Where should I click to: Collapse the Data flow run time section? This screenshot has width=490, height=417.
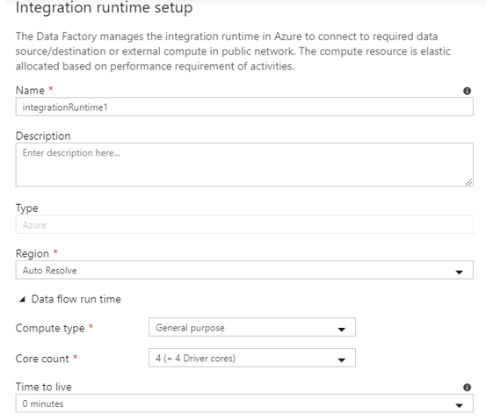(22, 299)
